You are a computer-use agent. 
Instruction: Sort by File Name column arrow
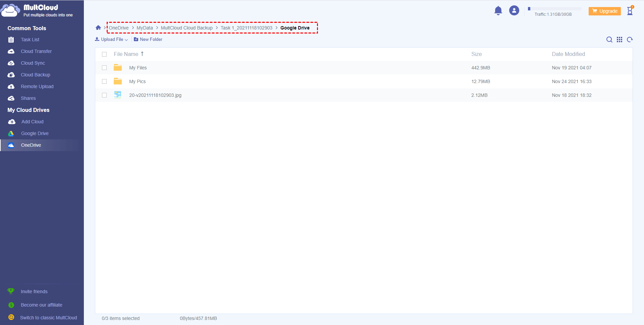(142, 54)
